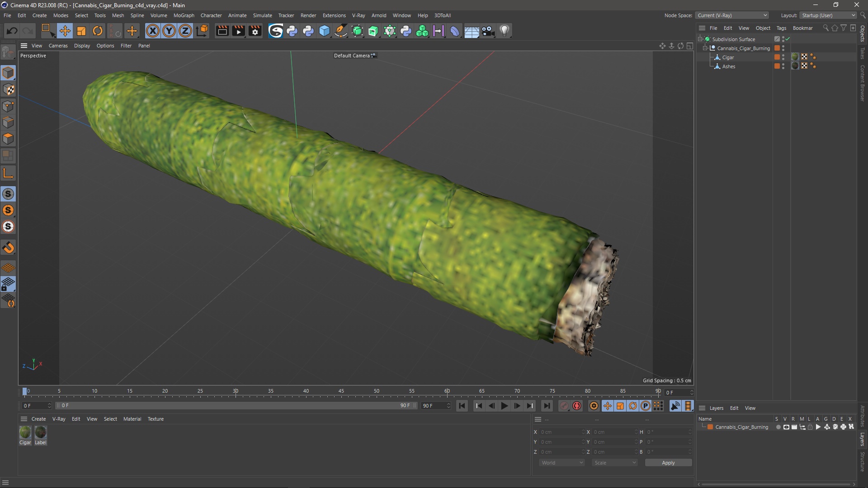Click the MoGraph cloner icon
The image size is (868, 488).
[422, 31]
